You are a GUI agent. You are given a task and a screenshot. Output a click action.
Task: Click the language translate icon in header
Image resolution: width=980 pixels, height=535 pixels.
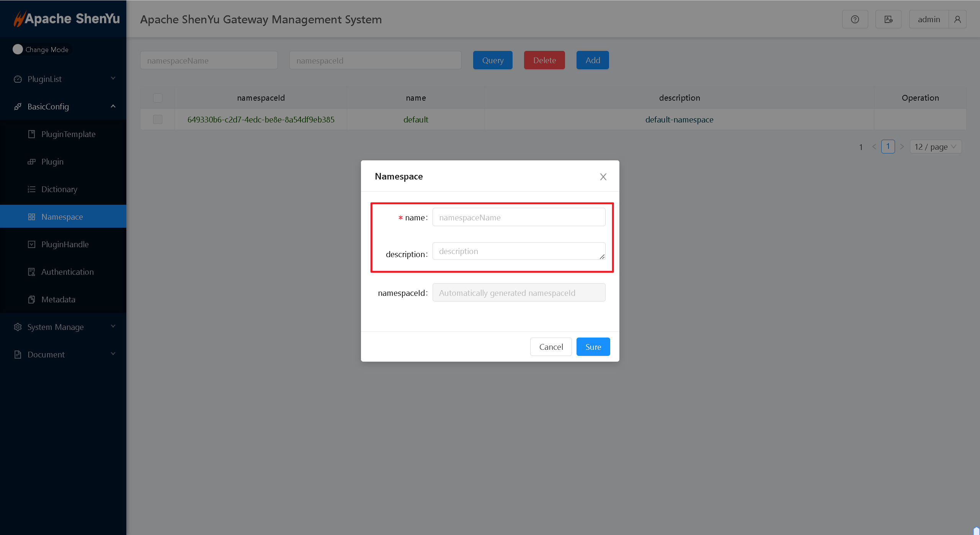[x=888, y=20]
